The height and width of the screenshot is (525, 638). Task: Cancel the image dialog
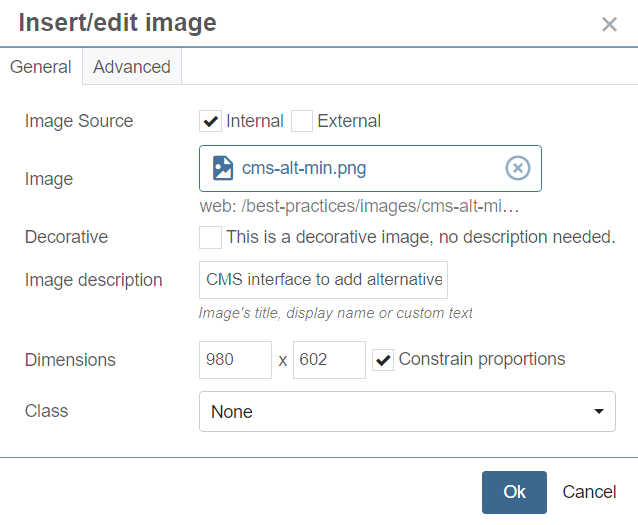click(589, 492)
